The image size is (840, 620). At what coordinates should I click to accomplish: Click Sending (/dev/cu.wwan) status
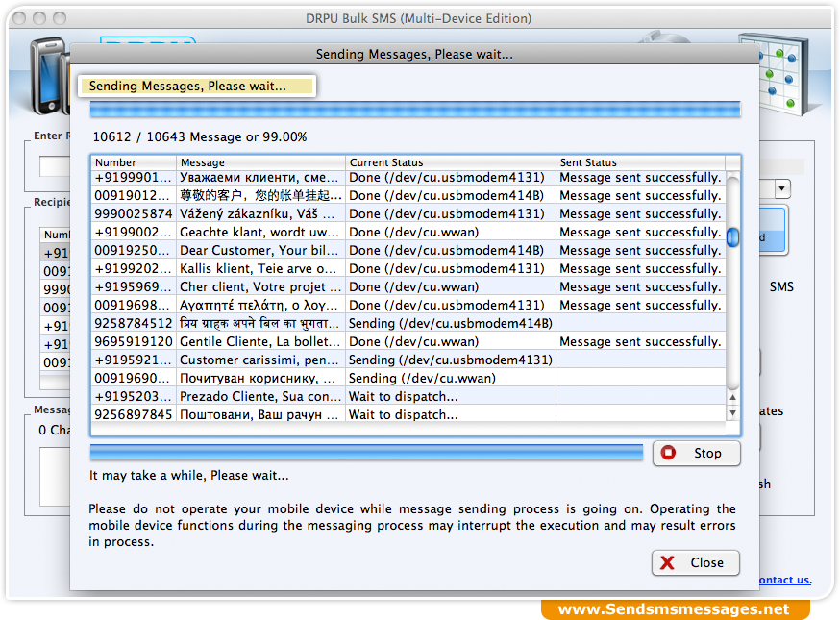click(422, 378)
